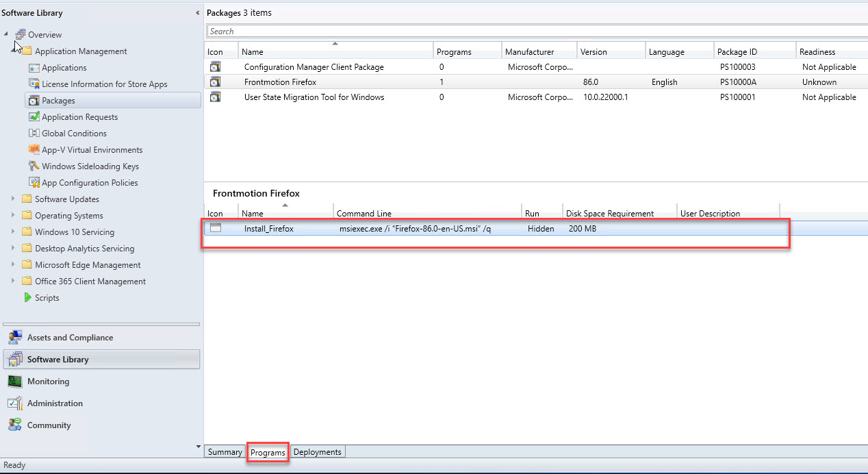The height and width of the screenshot is (474, 868).
Task: Sort packages by Package ID column
Action: click(737, 52)
